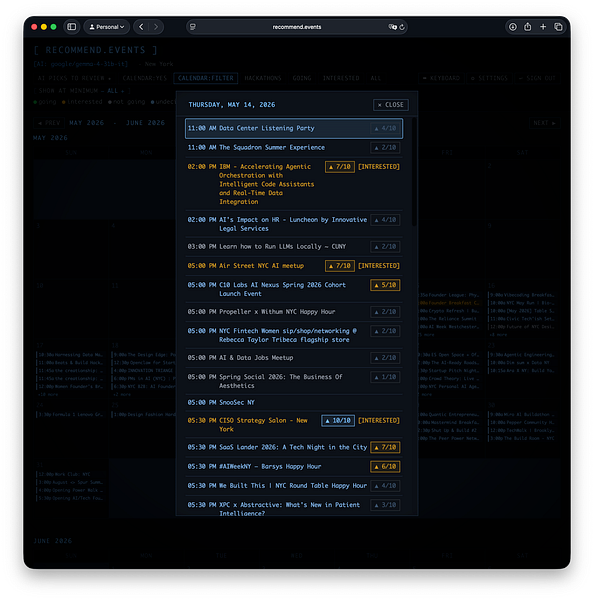Open NYC Fintech Women sip/shop/networking event
The image size is (594, 600).
pyautogui.click(x=294, y=335)
